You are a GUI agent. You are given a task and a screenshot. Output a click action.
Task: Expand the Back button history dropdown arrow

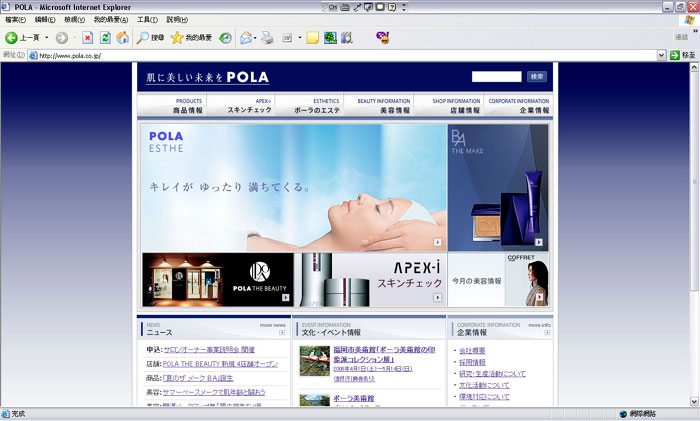tap(46, 38)
